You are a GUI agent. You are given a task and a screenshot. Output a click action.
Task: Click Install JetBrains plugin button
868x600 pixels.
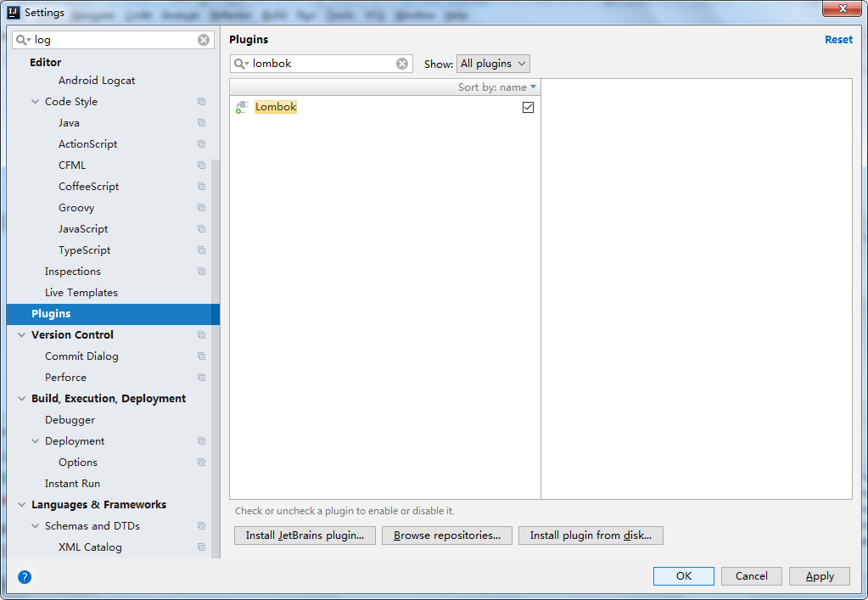click(x=305, y=536)
